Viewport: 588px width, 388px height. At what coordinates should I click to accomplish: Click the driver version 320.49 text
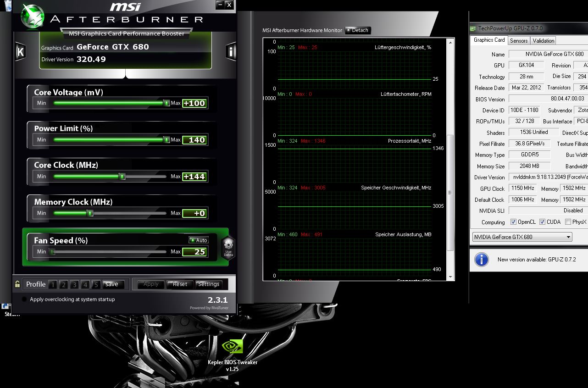91,59
